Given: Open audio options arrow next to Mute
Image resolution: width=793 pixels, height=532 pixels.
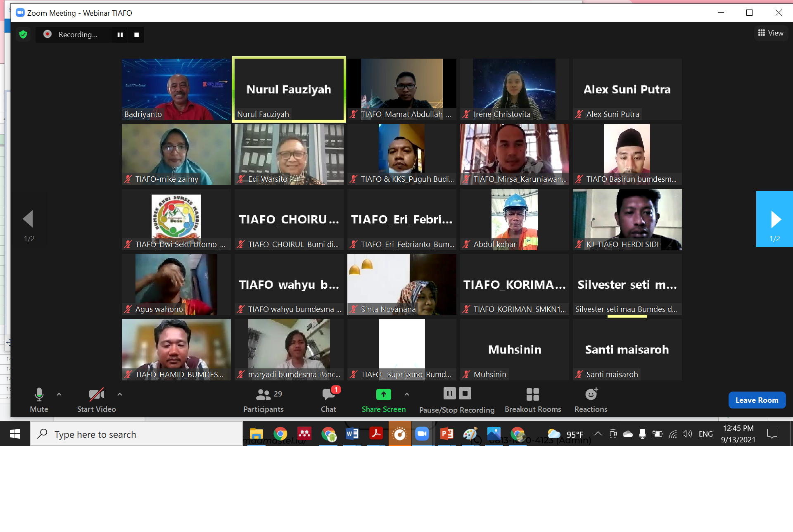Looking at the screenshot, I should pos(59,394).
